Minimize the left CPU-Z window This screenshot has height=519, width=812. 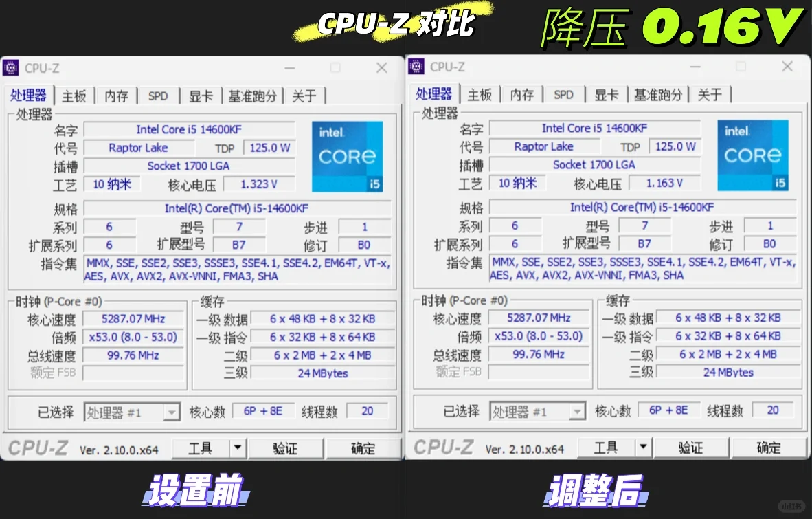click(x=289, y=68)
